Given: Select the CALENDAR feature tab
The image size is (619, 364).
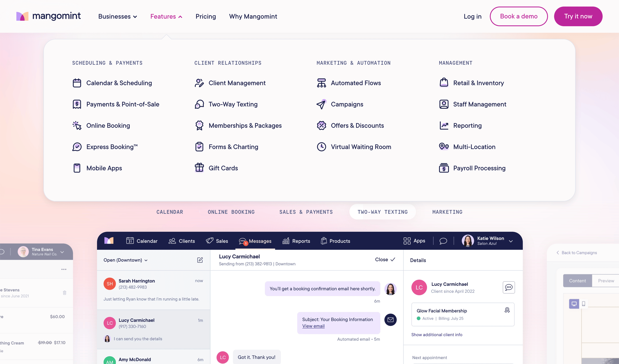Looking at the screenshot, I should pos(170,212).
